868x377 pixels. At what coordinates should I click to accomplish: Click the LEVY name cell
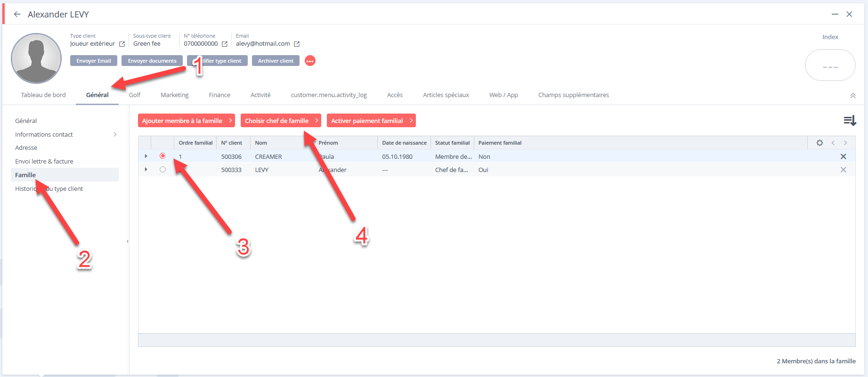point(262,170)
